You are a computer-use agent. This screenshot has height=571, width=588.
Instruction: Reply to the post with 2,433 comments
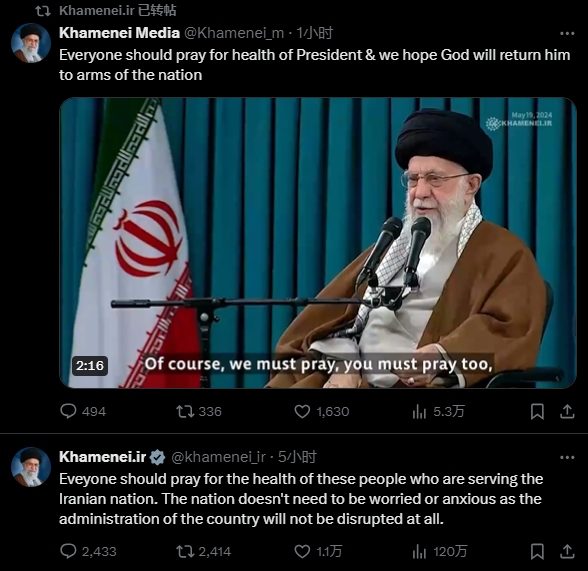pyautogui.click(x=88, y=551)
